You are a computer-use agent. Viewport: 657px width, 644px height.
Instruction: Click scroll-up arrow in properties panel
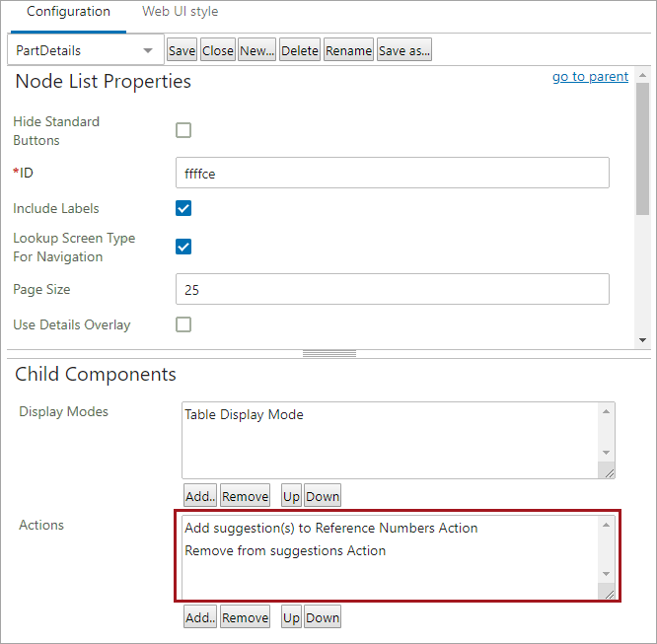click(x=642, y=75)
